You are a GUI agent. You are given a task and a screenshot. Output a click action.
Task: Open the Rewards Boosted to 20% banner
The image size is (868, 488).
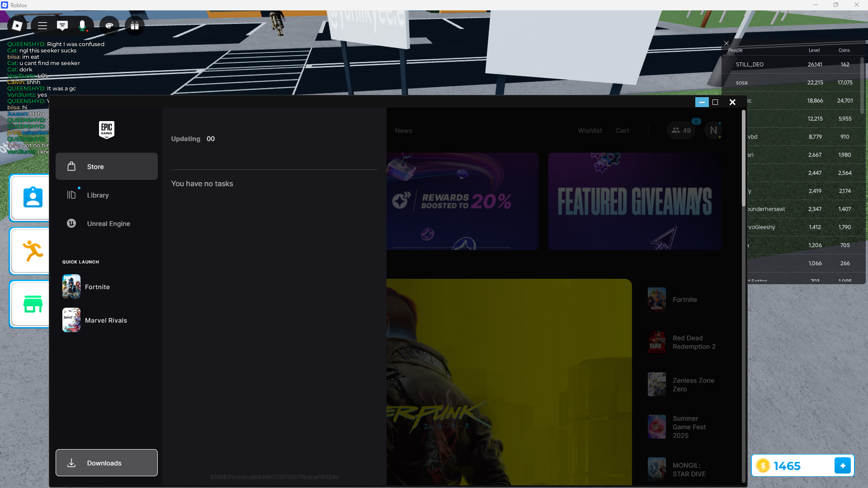[462, 201]
